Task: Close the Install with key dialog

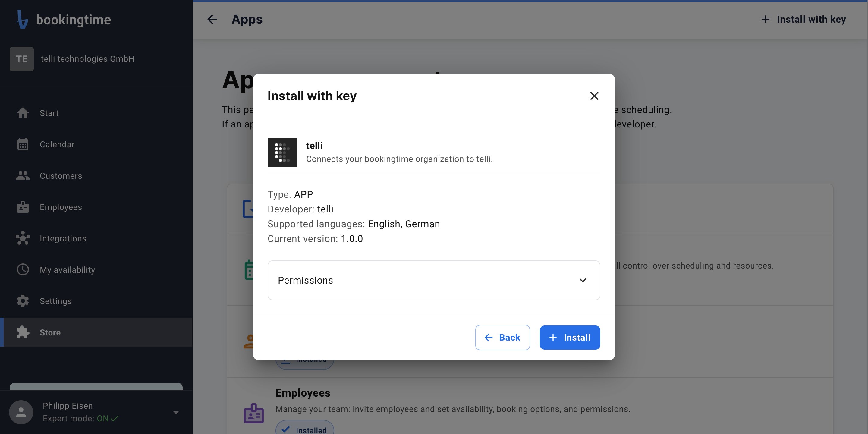Action: pyautogui.click(x=594, y=96)
